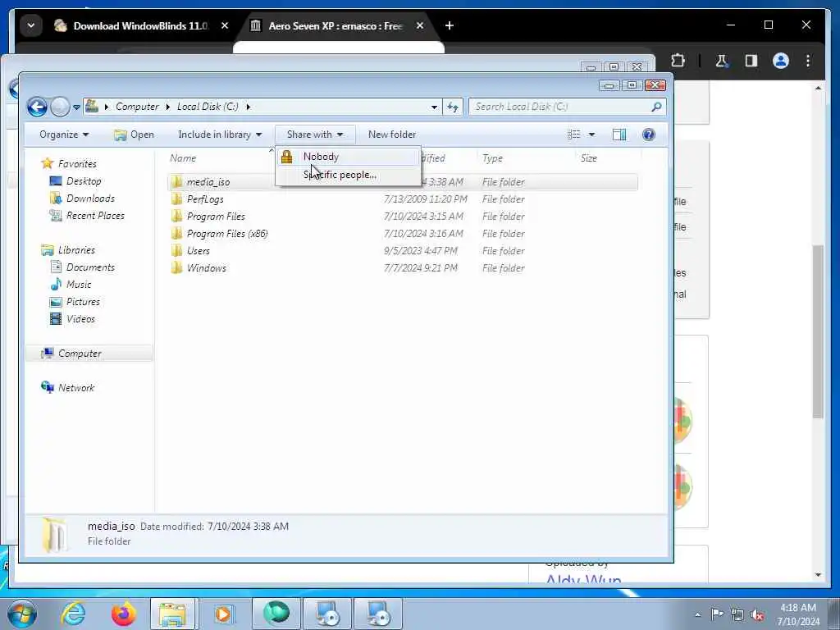Close the Download WindowBlinds tab
Screen dimensions: 840x630
click(225, 25)
